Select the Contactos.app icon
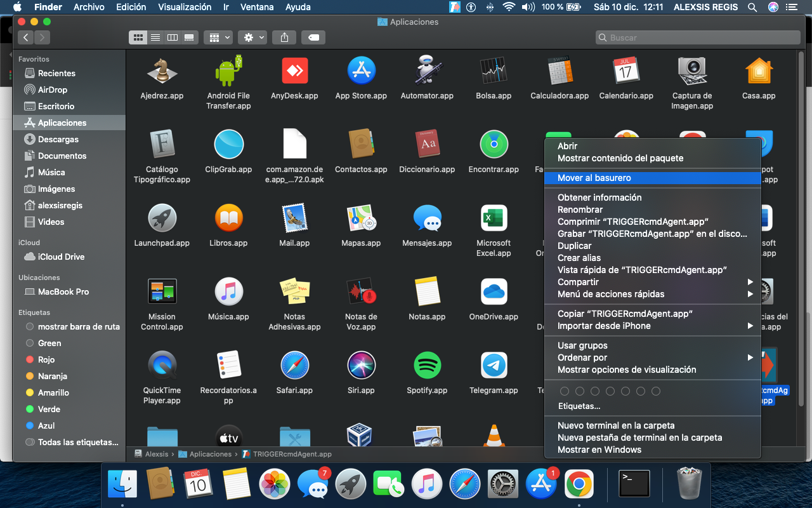The width and height of the screenshot is (812, 508). pyautogui.click(x=361, y=144)
